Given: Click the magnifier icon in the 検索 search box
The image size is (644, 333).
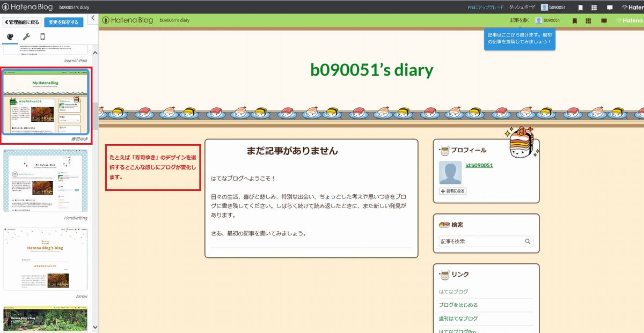Looking at the screenshot, I should (527, 242).
